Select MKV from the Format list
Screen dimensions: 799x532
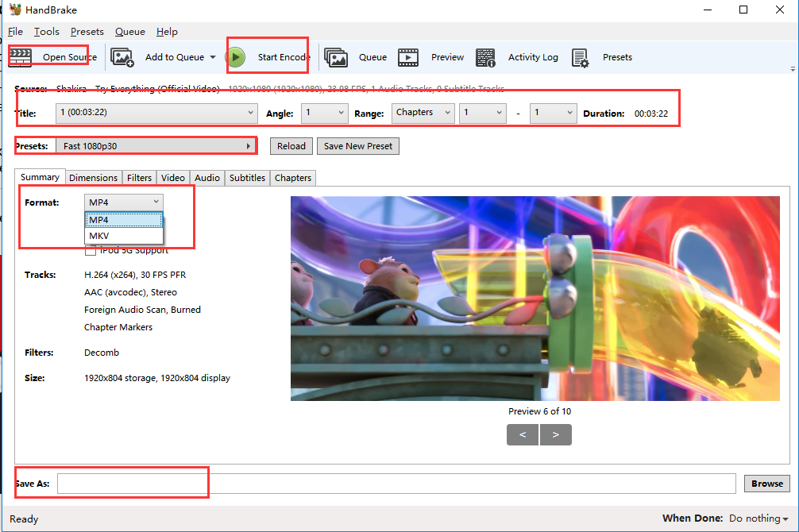pos(100,236)
